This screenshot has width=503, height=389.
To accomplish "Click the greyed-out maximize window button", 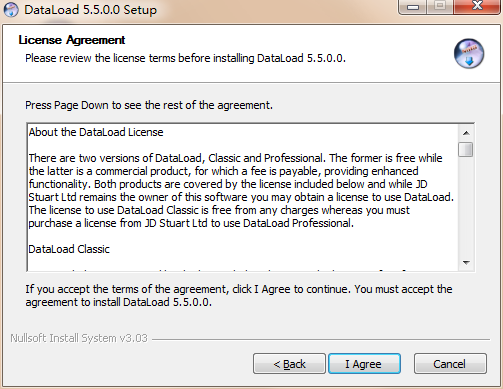I will pyautogui.click(x=440, y=7).
